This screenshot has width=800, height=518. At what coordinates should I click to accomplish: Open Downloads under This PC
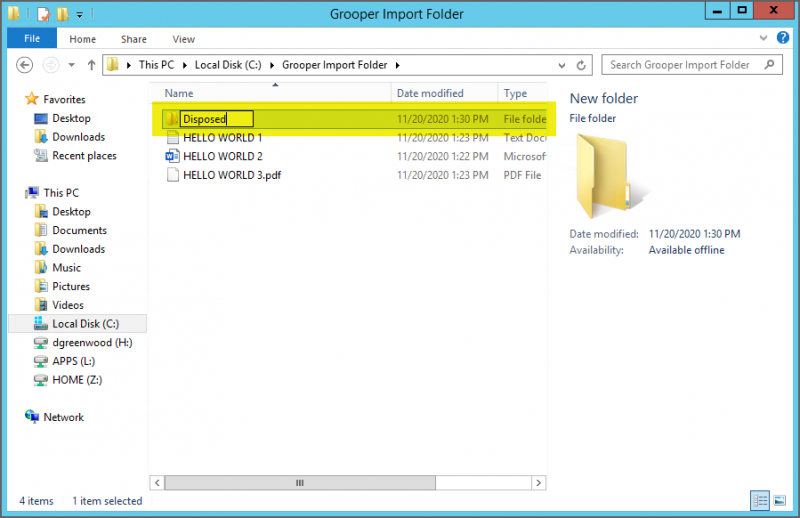(79, 249)
